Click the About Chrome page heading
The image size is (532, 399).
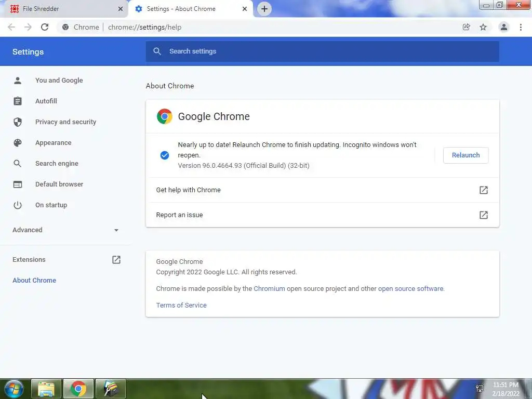point(170,86)
